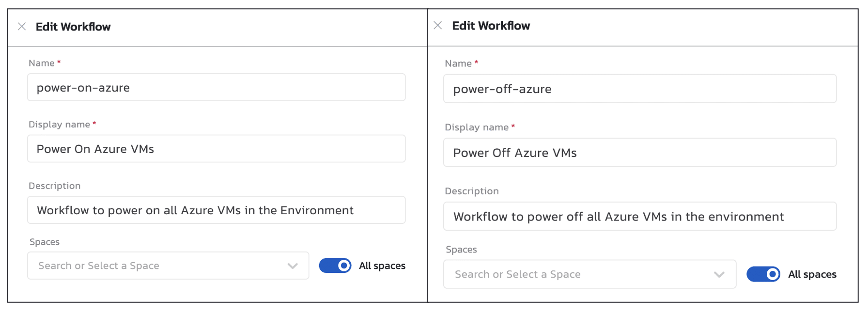This screenshot has height=314, width=868.
Task: Click Name label in power-off-azure panel
Action: coord(458,63)
